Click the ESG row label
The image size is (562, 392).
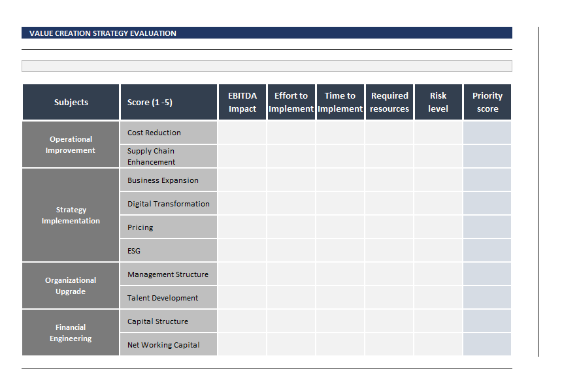(169, 250)
